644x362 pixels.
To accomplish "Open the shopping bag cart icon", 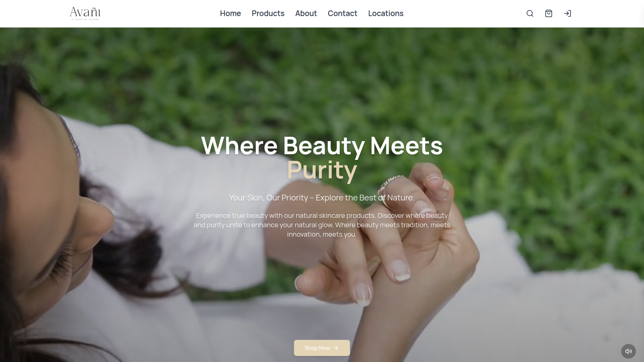I will coord(548,13).
